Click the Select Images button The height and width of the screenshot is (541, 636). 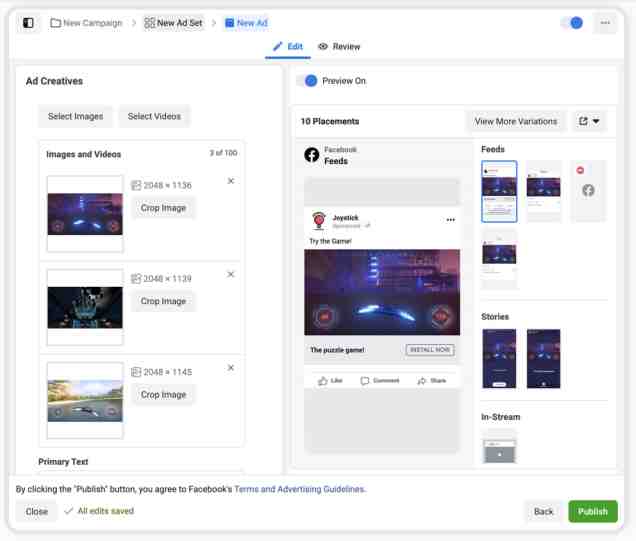click(x=75, y=116)
